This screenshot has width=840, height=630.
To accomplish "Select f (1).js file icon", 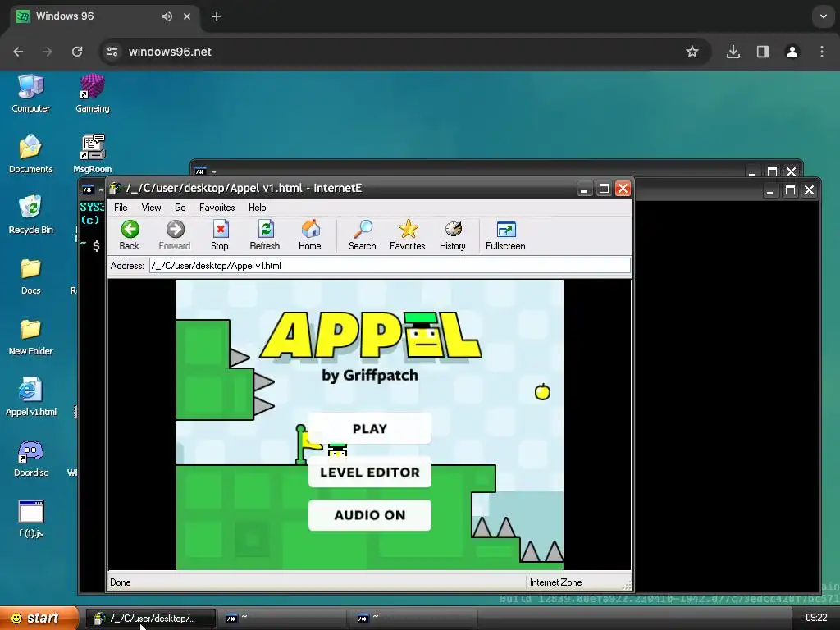I will 30,518.
